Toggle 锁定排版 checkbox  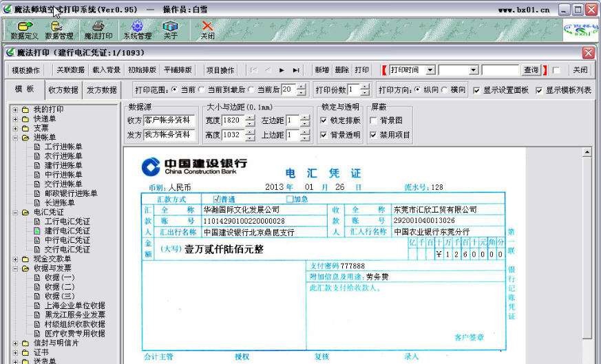point(324,120)
